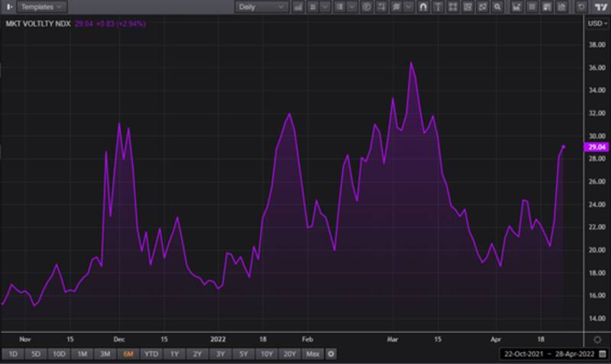
Task: Select the Max time range
Action: [312, 354]
